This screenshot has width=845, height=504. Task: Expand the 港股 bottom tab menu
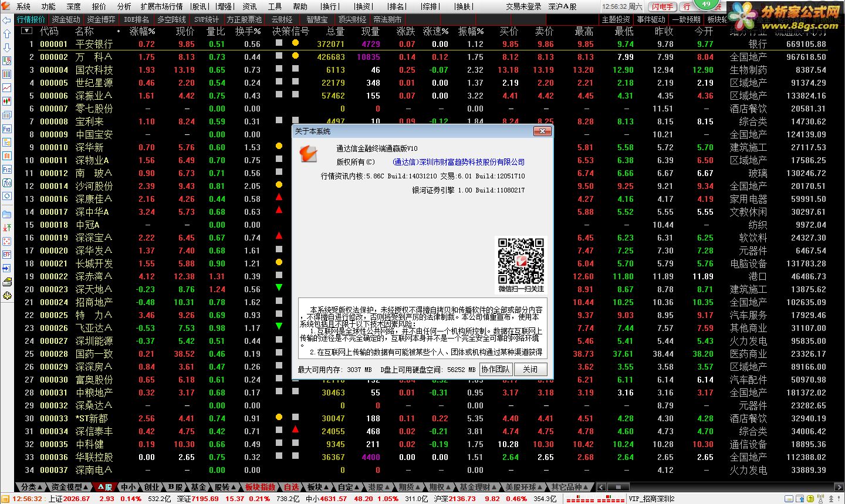tap(378, 487)
